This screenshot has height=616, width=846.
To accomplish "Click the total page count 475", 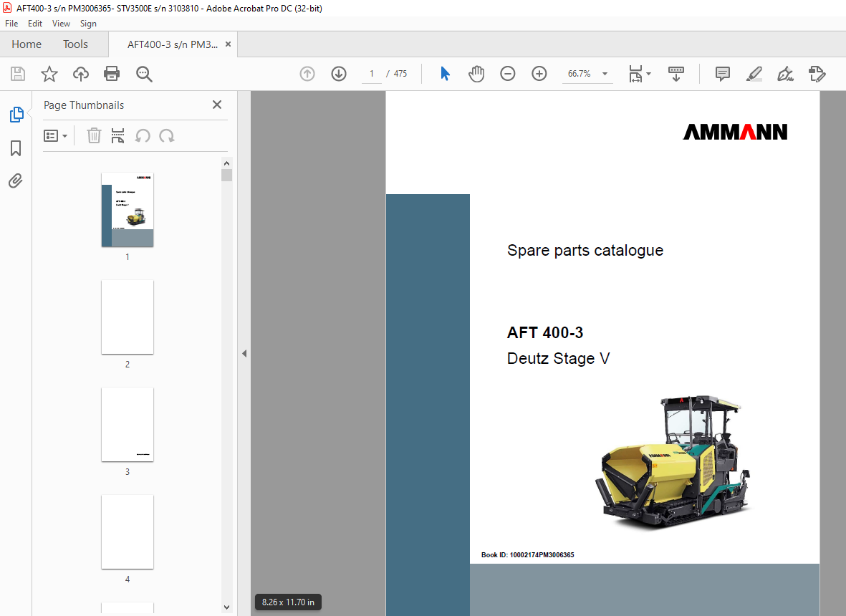I will (400, 74).
